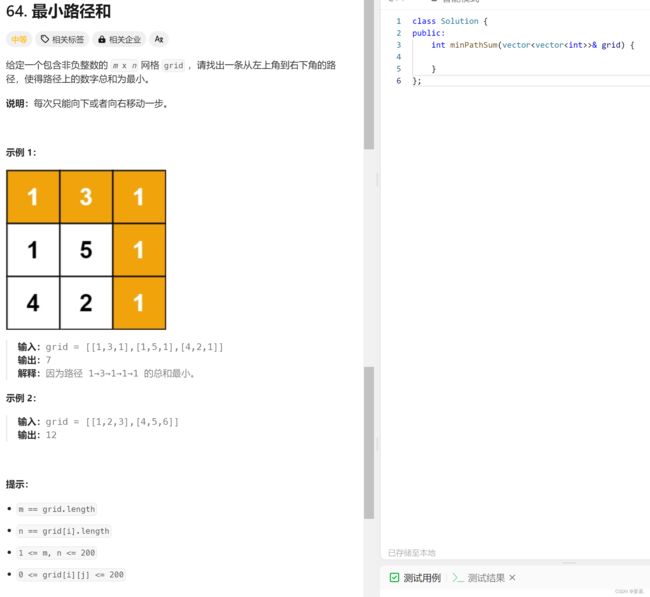Open the 相关标签 related tags button

(62, 39)
